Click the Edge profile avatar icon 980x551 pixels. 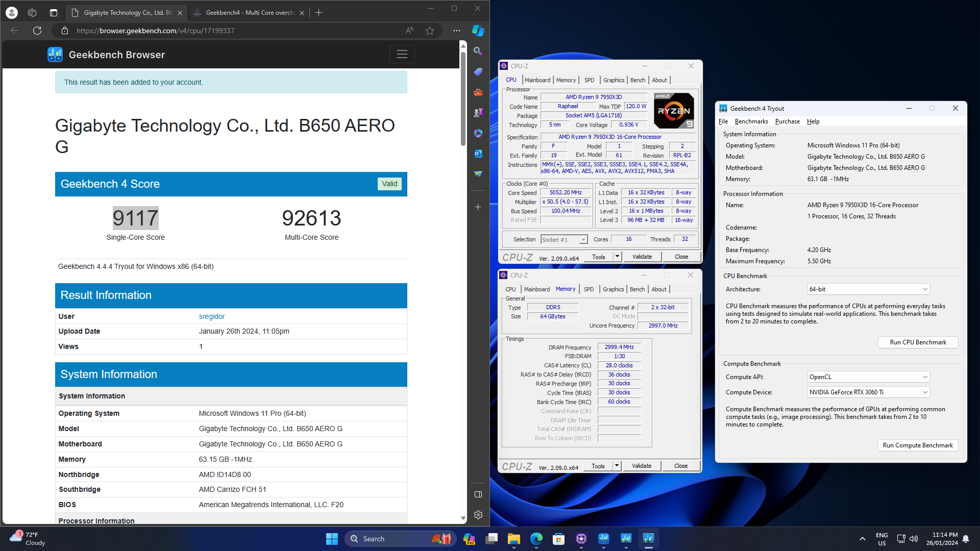tap(12, 12)
